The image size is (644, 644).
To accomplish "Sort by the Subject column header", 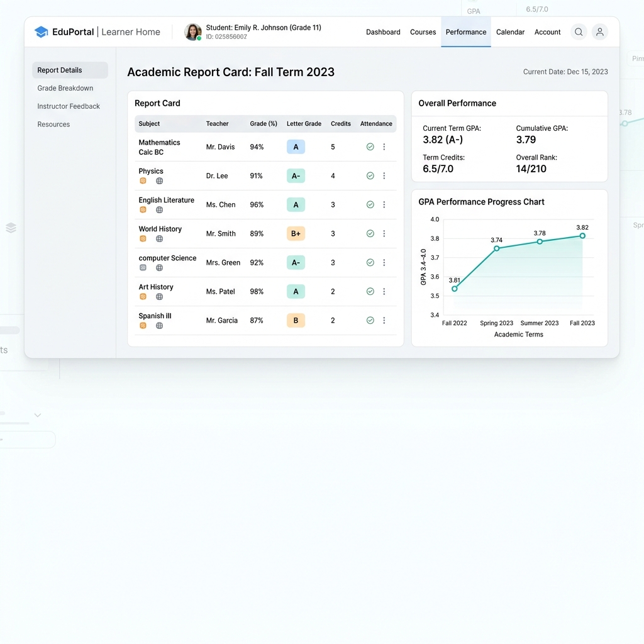I will [x=149, y=124].
